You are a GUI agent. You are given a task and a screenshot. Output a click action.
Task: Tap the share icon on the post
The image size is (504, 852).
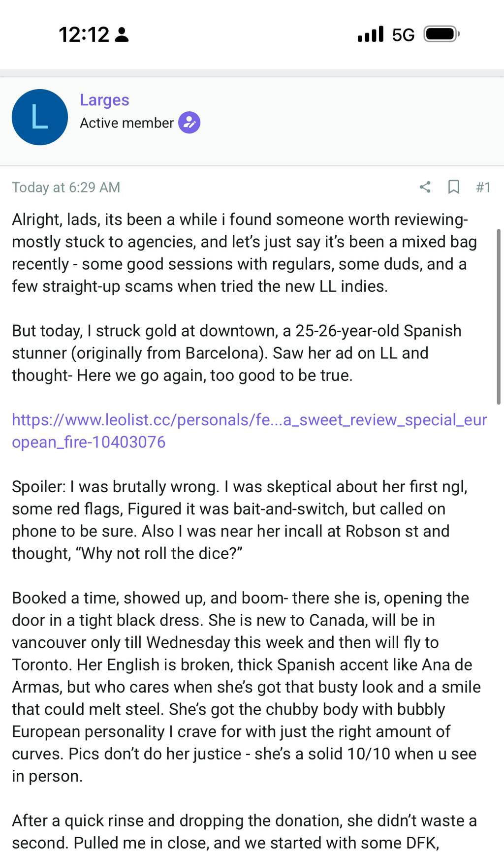425,187
